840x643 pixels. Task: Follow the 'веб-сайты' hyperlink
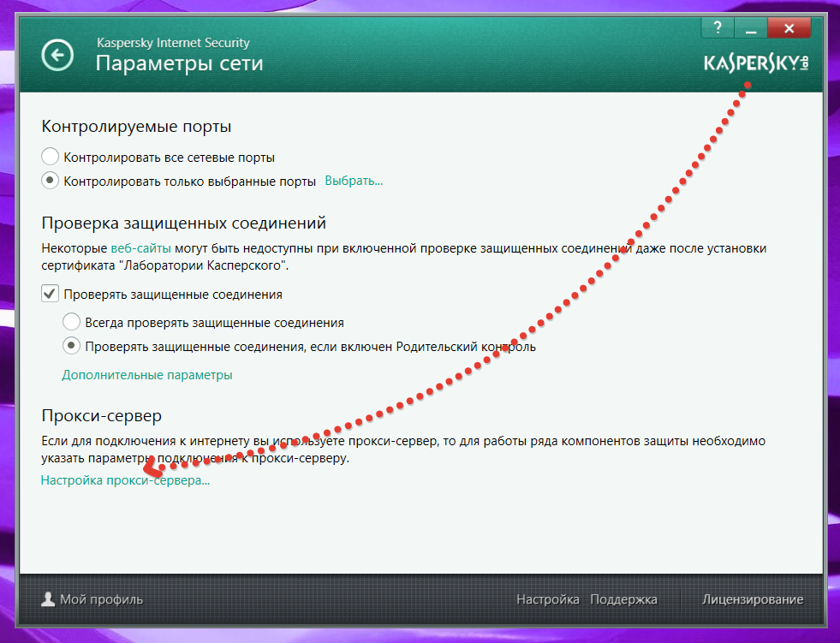[141, 248]
